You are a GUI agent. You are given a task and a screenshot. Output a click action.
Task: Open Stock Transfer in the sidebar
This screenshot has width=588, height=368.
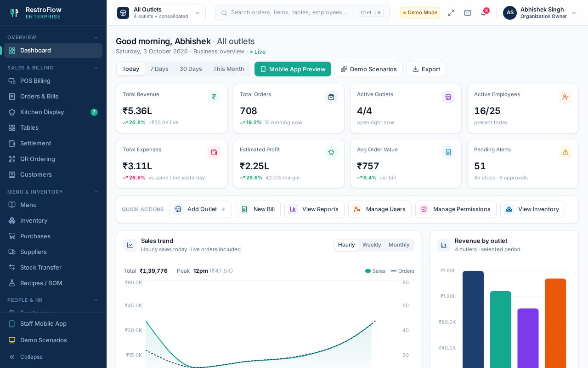click(x=53, y=268)
